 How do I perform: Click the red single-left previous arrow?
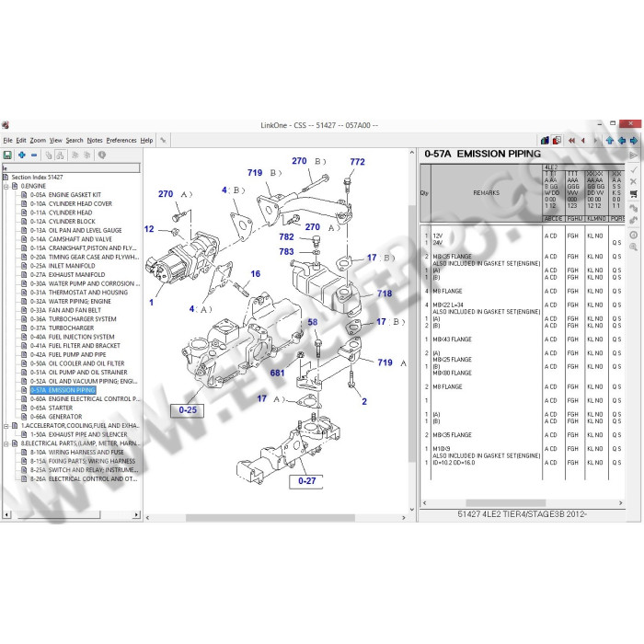(582, 141)
